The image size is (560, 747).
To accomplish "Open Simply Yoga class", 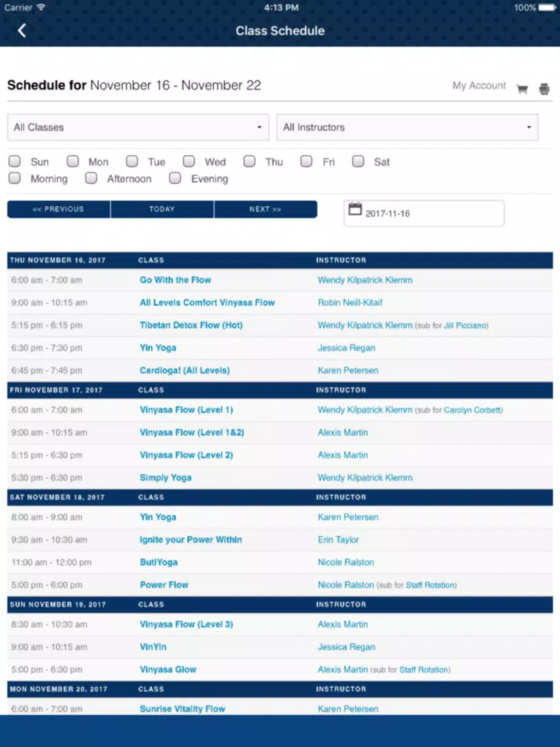I will 165,478.
